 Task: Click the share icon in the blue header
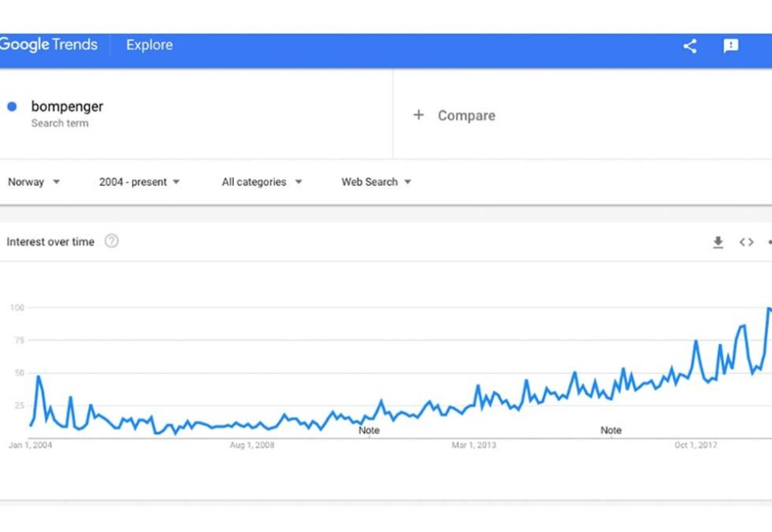click(689, 46)
